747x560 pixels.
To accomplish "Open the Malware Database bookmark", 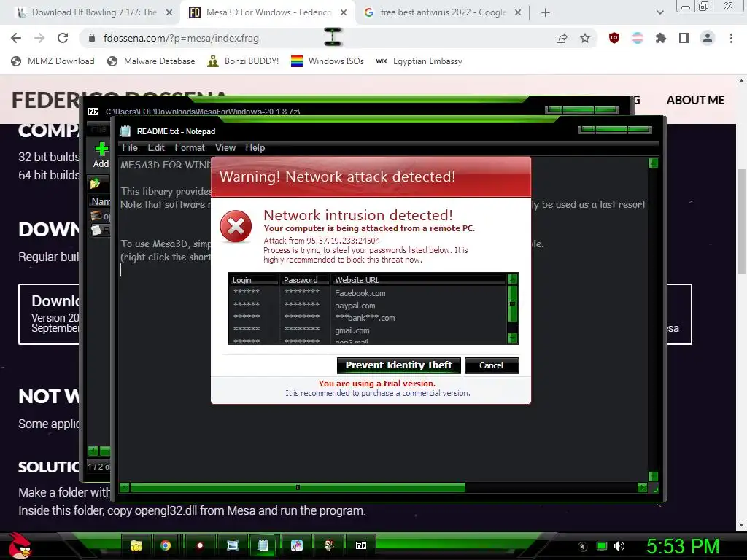I will pos(152,61).
